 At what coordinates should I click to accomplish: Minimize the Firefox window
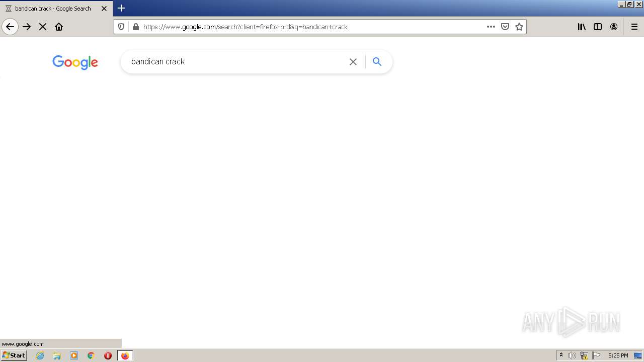click(x=621, y=4)
